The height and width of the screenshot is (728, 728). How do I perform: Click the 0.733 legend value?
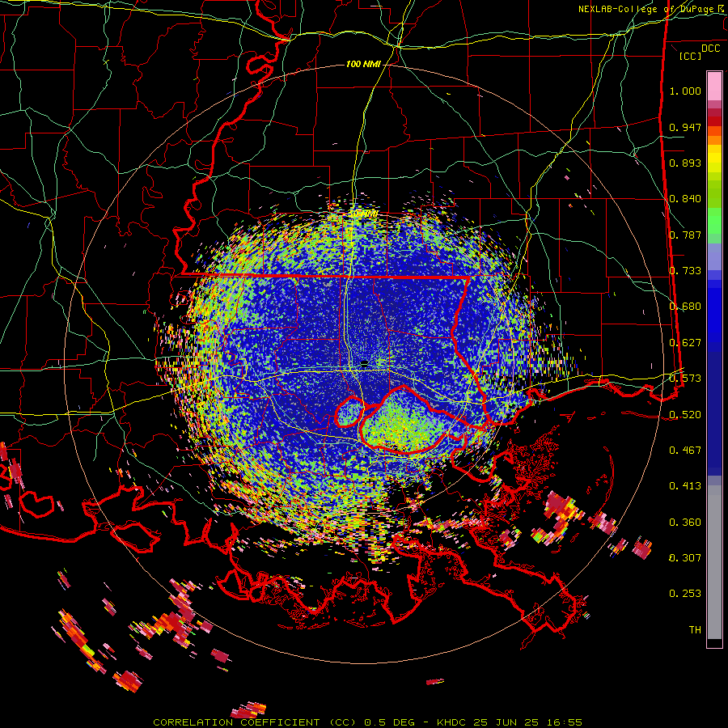tap(685, 271)
